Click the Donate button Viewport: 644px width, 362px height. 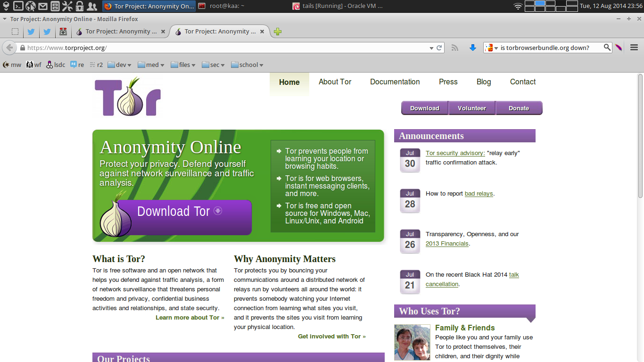tap(519, 108)
